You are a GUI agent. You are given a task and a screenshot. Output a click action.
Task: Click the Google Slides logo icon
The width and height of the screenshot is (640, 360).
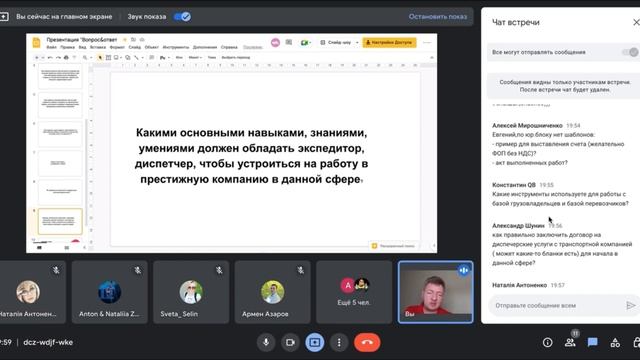click(36, 42)
